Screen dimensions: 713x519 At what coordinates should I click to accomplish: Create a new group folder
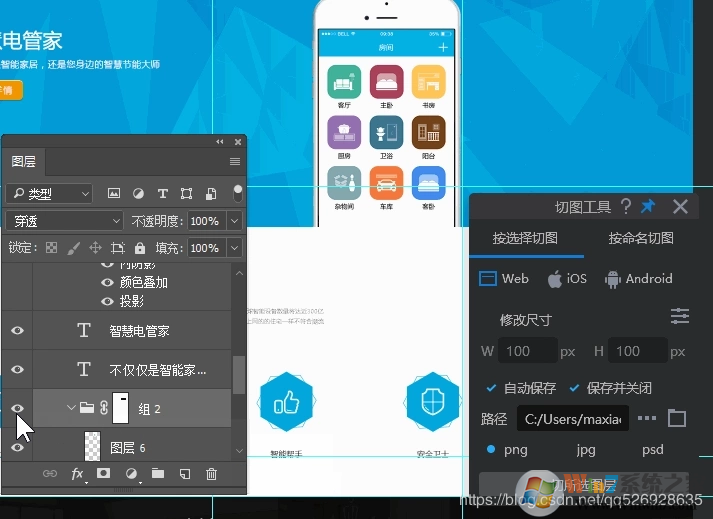point(158,474)
